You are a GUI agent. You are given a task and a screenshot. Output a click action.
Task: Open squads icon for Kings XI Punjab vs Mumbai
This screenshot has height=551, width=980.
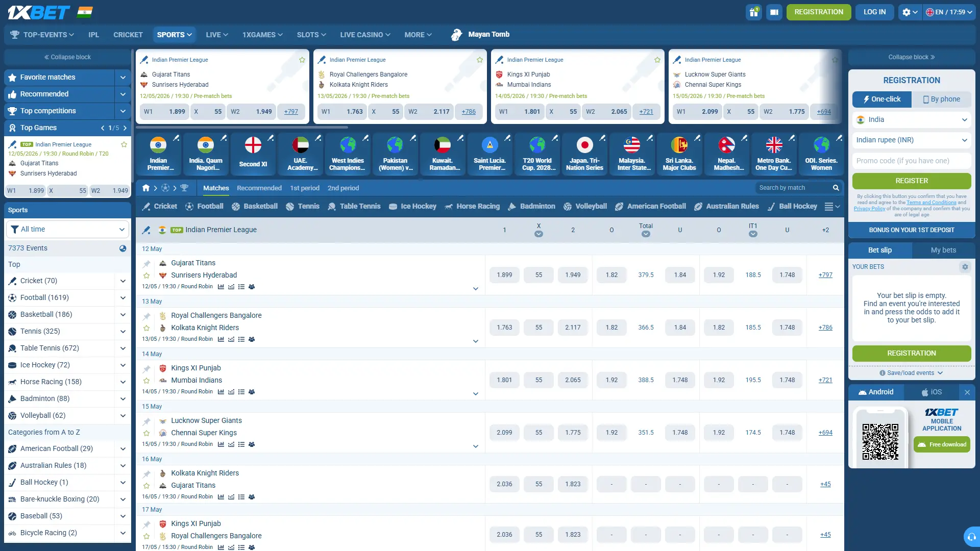[252, 392]
